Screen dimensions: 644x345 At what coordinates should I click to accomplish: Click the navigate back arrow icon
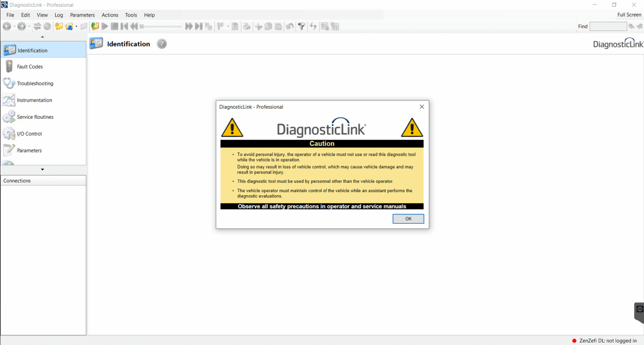coord(7,26)
